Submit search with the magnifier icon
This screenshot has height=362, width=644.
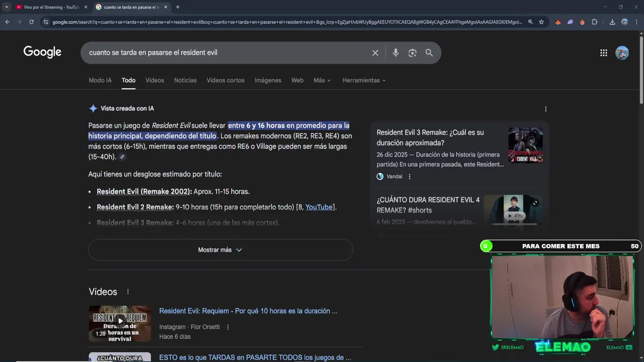click(429, 53)
